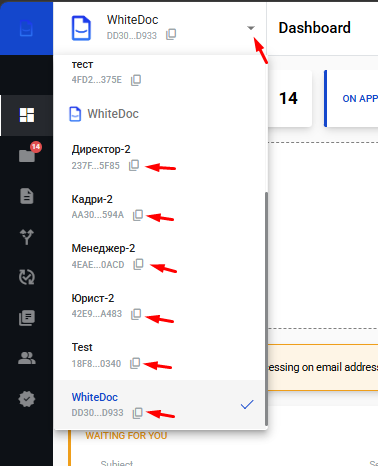Open the folder icon with 14 badge
378x466 pixels.
[x=27, y=155]
